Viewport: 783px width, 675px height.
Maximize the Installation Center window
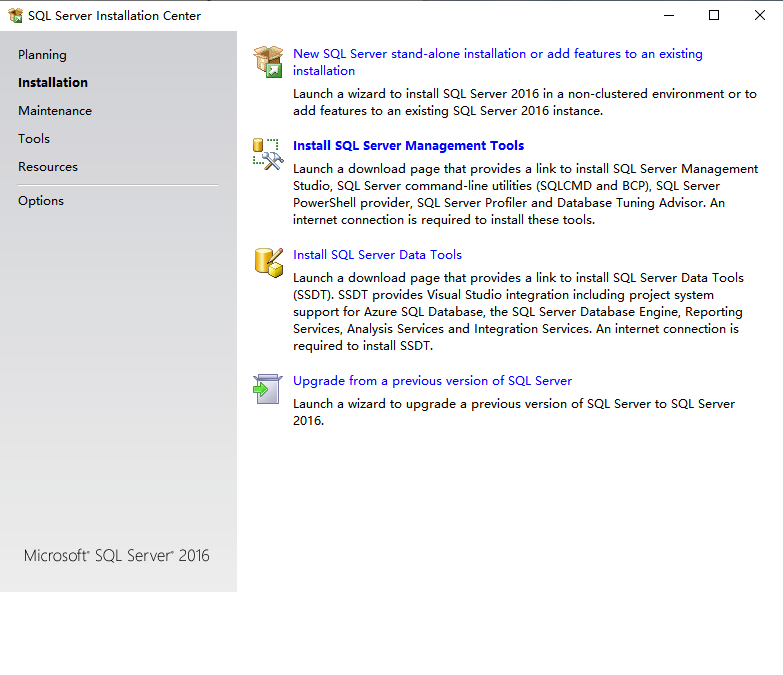click(x=714, y=15)
